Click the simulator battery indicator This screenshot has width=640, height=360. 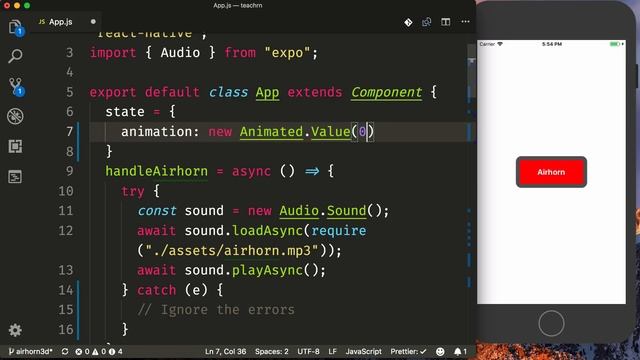[x=616, y=44]
